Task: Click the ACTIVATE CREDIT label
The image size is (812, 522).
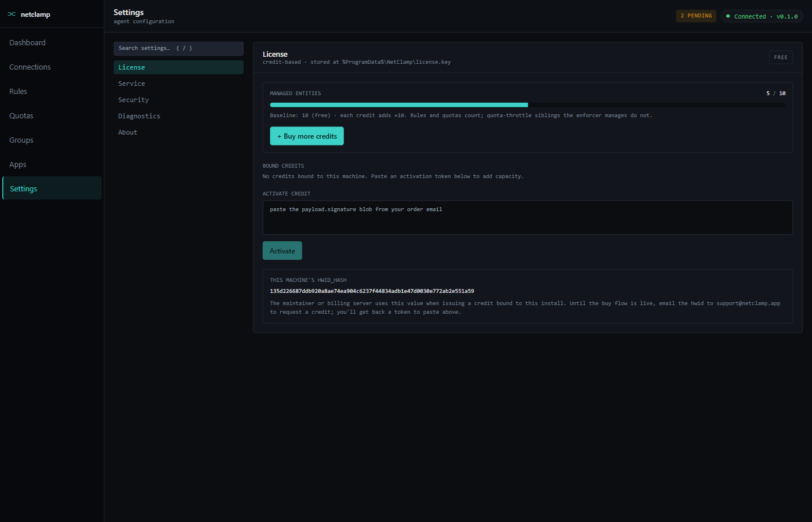Action: [x=287, y=194]
